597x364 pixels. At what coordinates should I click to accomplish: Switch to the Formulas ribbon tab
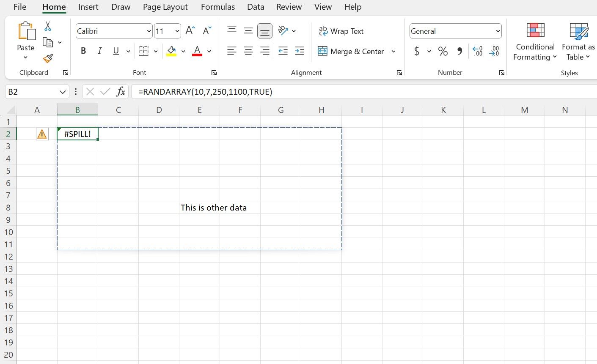(217, 7)
